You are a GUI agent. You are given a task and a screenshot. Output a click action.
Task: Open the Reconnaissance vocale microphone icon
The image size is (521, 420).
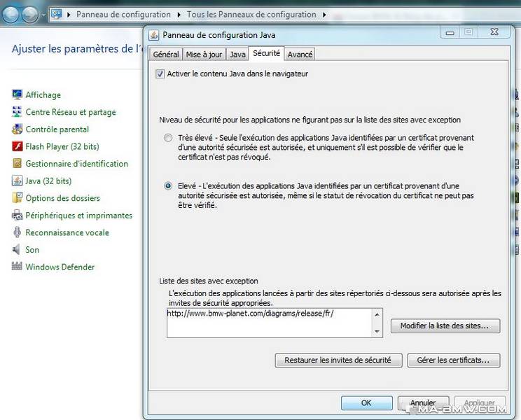17,232
